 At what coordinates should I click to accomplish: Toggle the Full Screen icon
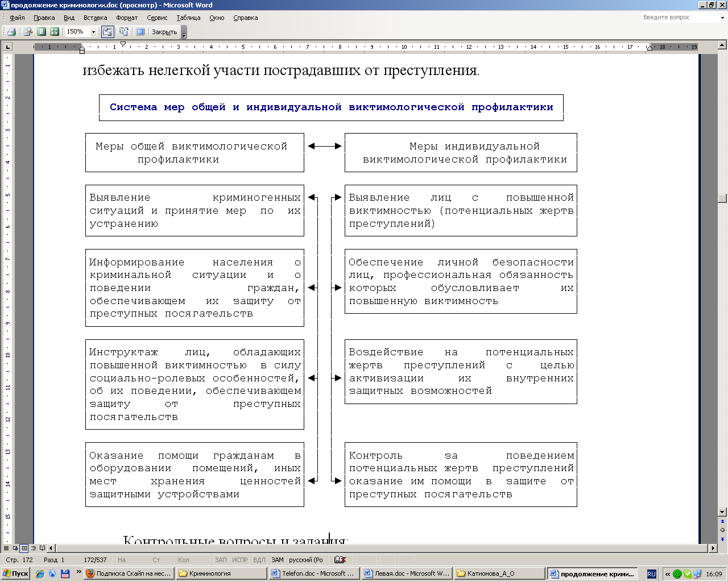[140, 32]
